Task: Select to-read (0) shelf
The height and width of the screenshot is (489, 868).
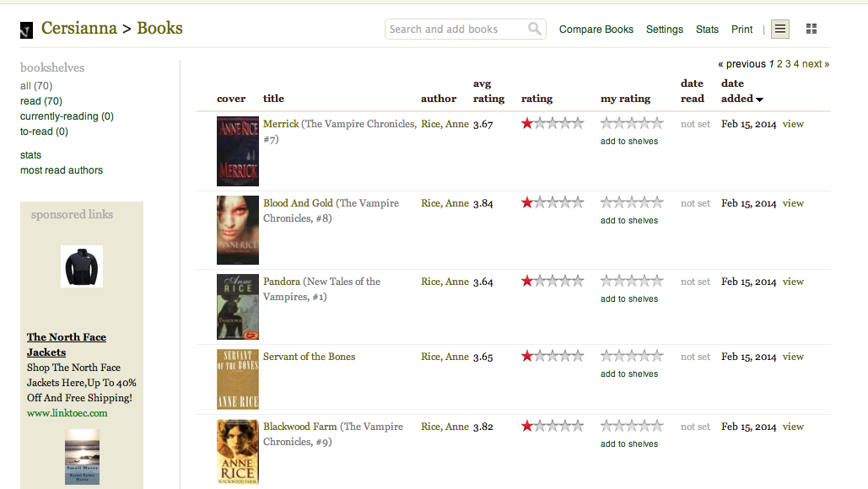Action: [x=44, y=132]
